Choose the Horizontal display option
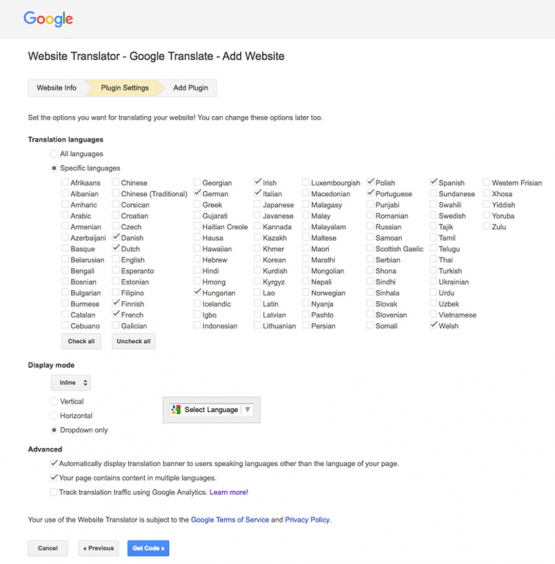 coord(54,416)
